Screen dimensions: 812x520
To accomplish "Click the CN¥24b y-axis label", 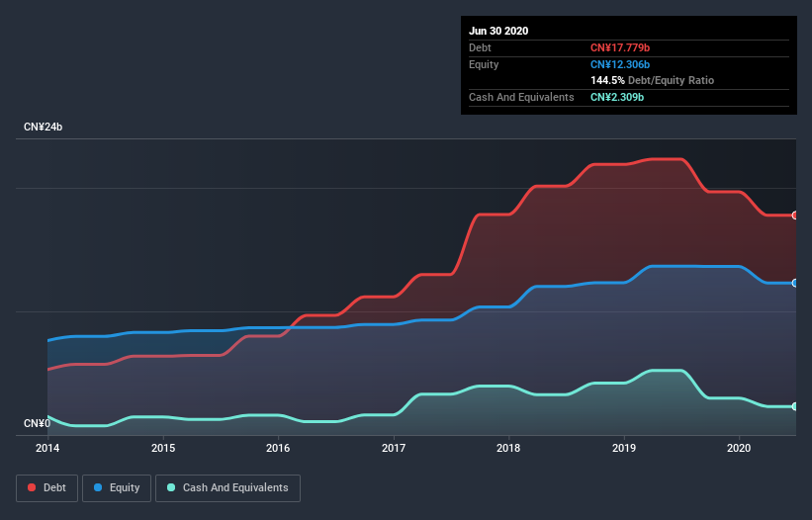I will (43, 128).
